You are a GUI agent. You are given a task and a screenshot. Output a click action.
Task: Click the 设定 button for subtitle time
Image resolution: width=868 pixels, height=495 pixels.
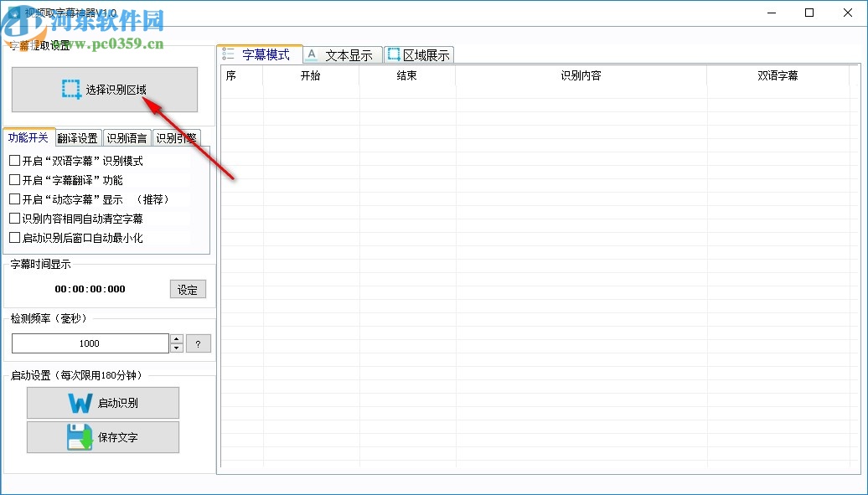click(188, 289)
